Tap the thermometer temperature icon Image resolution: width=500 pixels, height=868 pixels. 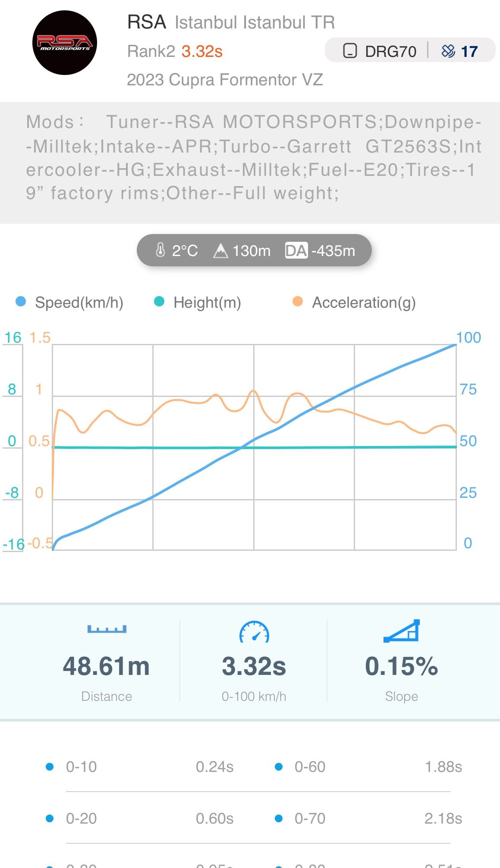click(x=160, y=250)
